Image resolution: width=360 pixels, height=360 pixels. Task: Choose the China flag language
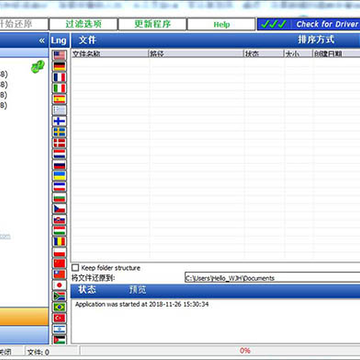click(x=60, y=263)
